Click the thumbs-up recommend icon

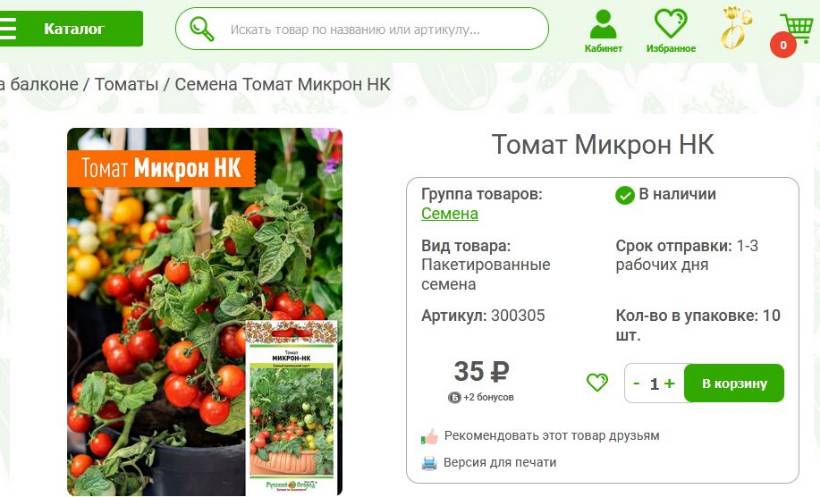[429, 436]
